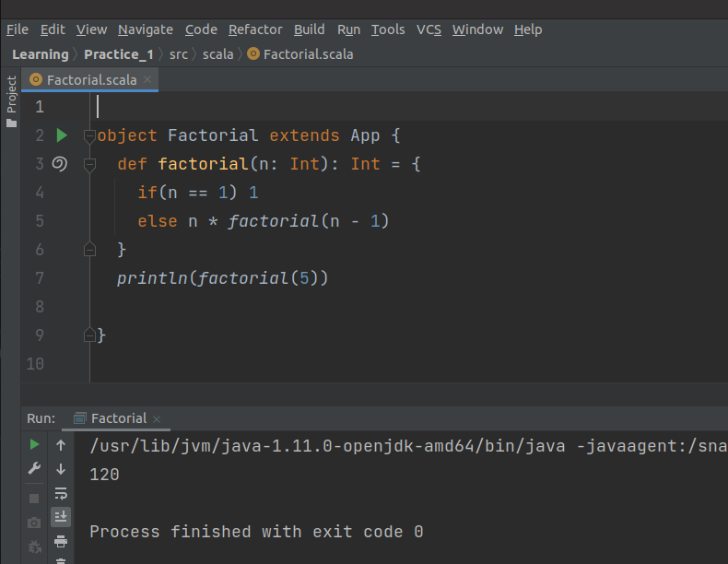Open the Refactor menu
The height and width of the screenshot is (564, 728).
pos(255,29)
